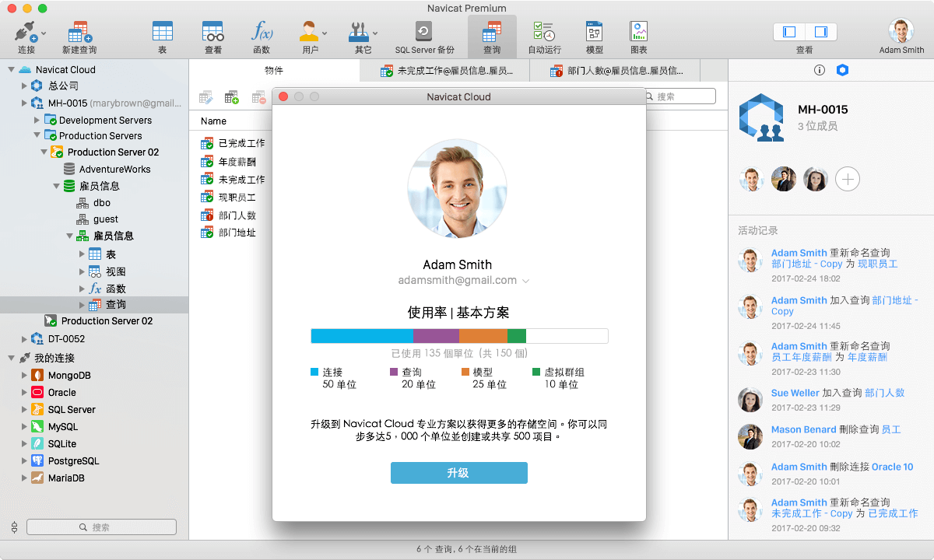Select the dbo schema in tree
This screenshot has width=934, height=560.
[x=101, y=203]
